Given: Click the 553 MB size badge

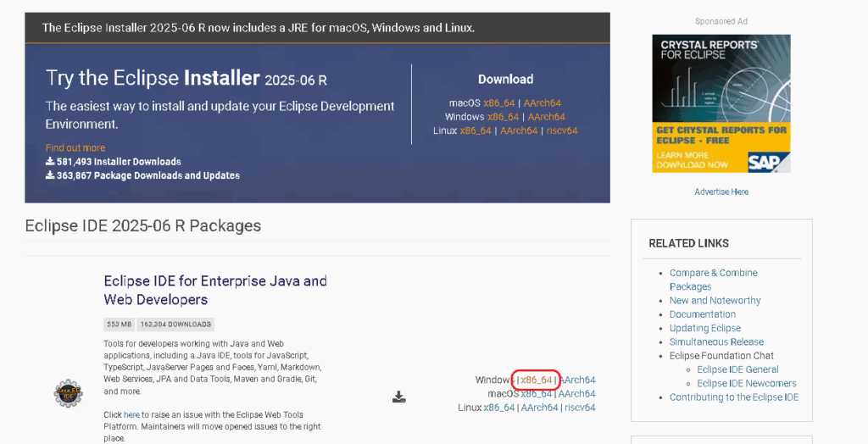Looking at the screenshot, I should pos(119,325).
